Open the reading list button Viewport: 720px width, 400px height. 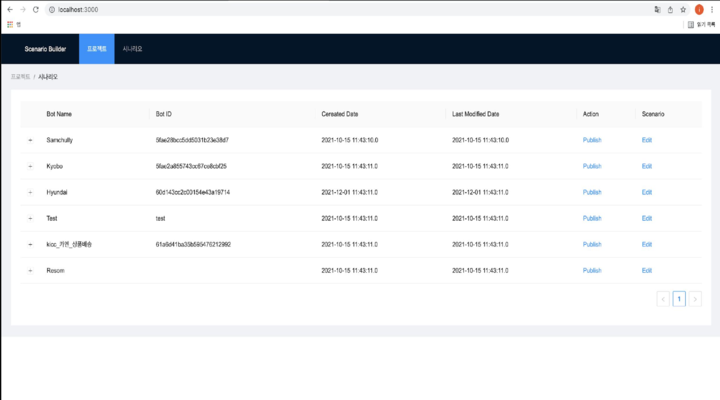click(x=701, y=24)
